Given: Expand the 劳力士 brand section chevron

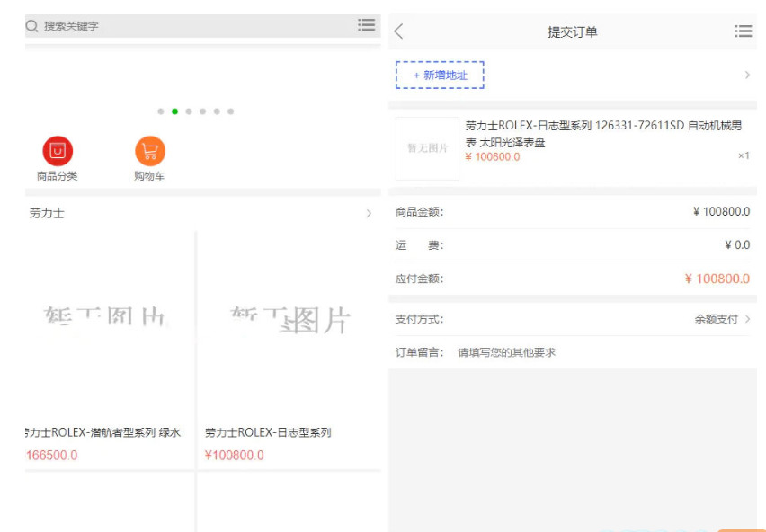Looking at the screenshot, I should coord(368,214).
